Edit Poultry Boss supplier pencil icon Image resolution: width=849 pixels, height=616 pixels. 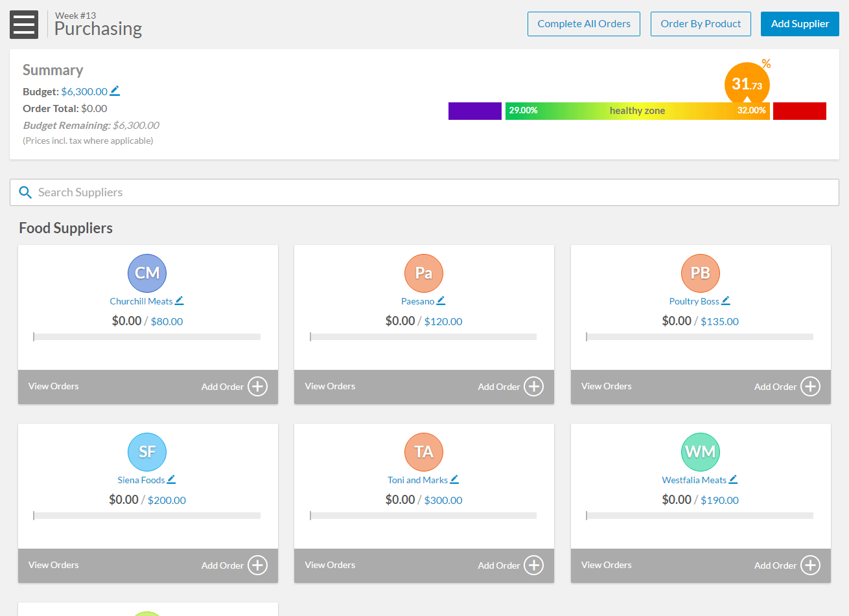(726, 301)
